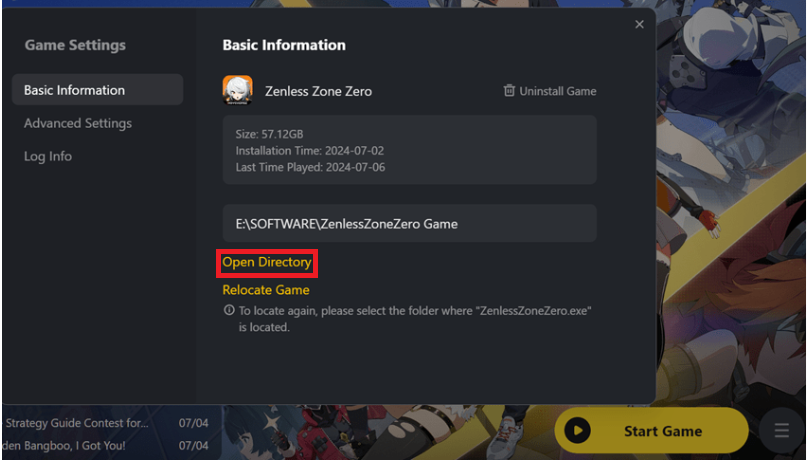Click the Open Directory link
This screenshot has width=809, height=461.
tap(267, 262)
